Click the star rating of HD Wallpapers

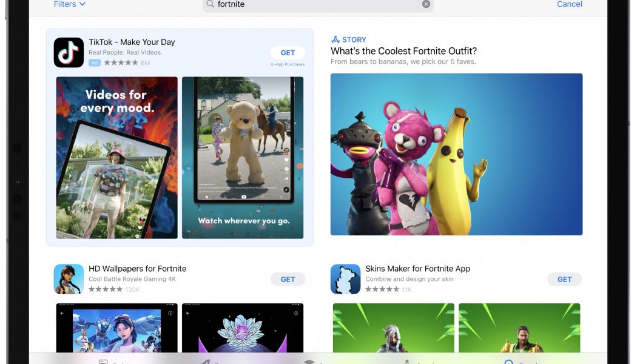[104, 290]
